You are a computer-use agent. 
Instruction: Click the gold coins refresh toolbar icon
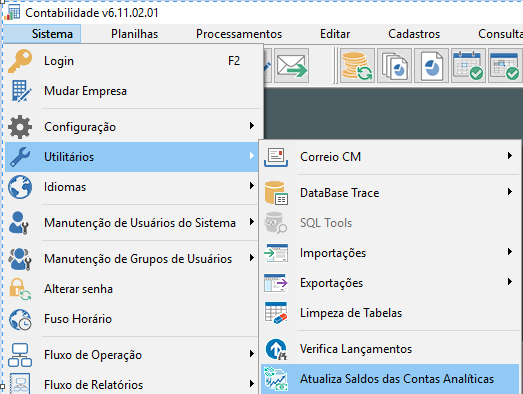point(357,66)
